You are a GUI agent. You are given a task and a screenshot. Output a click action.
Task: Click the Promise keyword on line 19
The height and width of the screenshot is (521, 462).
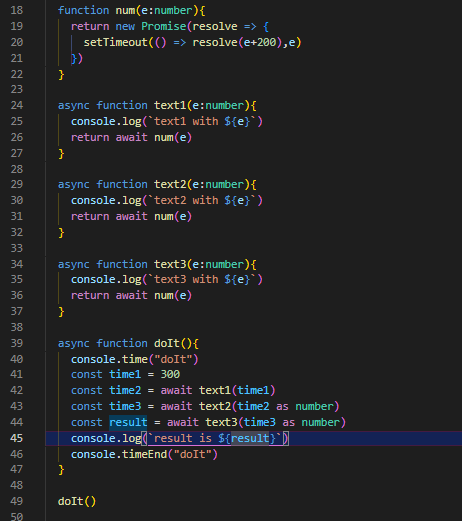click(x=164, y=26)
